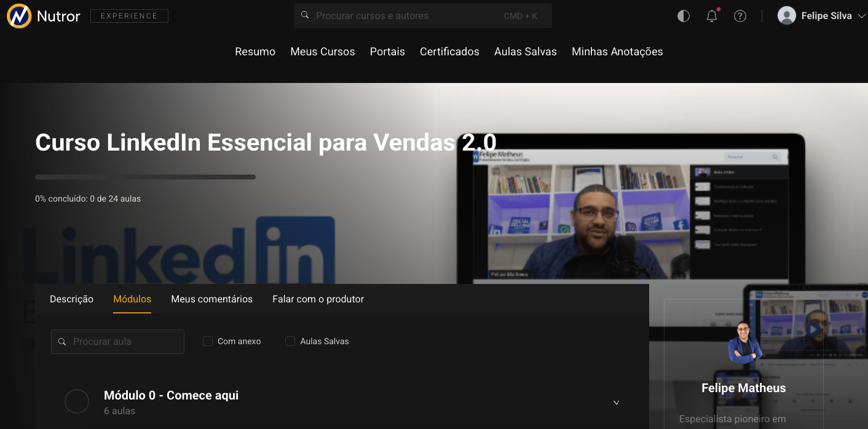This screenshot has width=868, height=429.
Task: Click the course progress bar
Action: (x=145, y=177)
